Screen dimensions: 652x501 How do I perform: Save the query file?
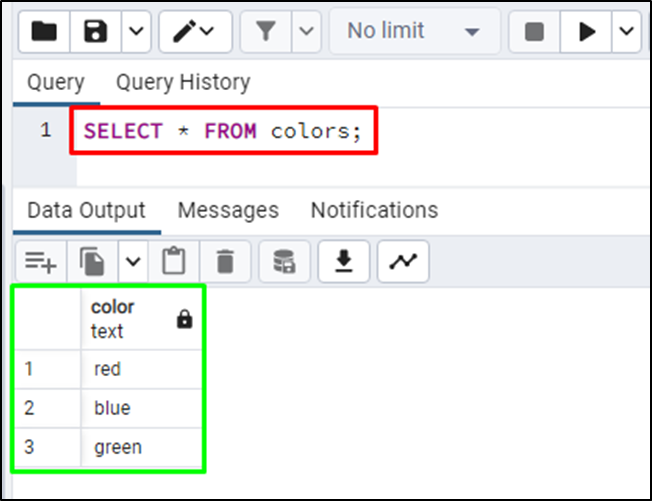point(96,31)
